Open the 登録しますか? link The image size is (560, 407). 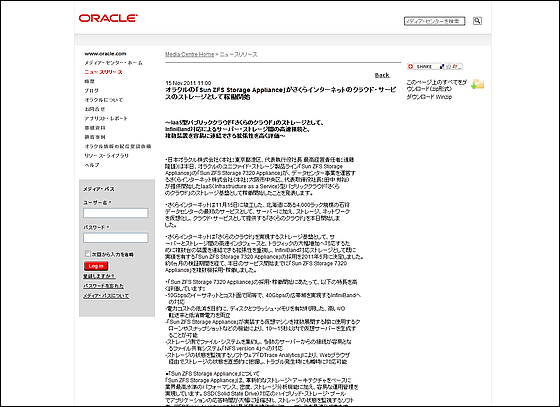(99, 276)
